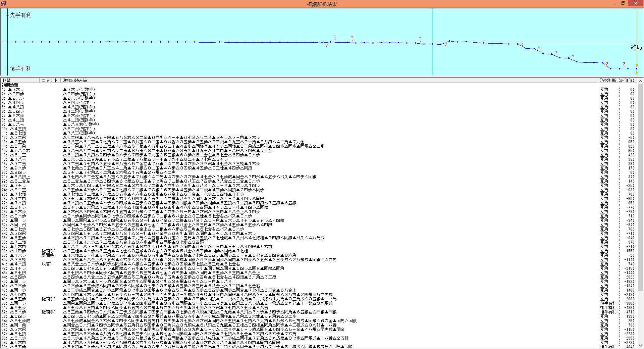
Task: Minimize the 棋譜解析結果 window
Action: (x=614, y=4)
